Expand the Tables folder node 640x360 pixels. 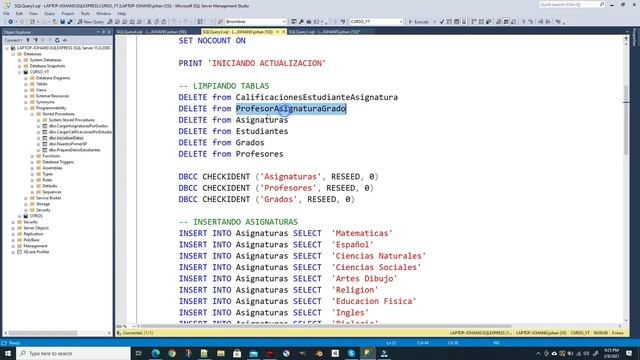(26, 84)
